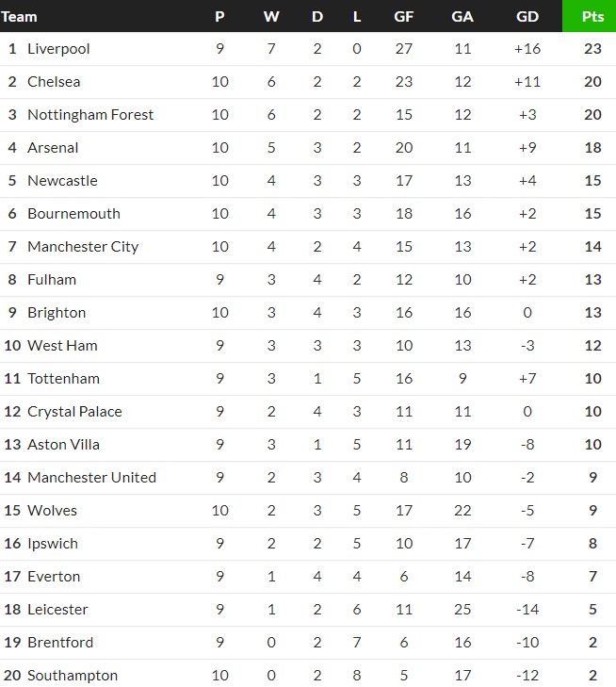616x687 pixels.
Task: Click the GD column header
Action: point(527,16)
